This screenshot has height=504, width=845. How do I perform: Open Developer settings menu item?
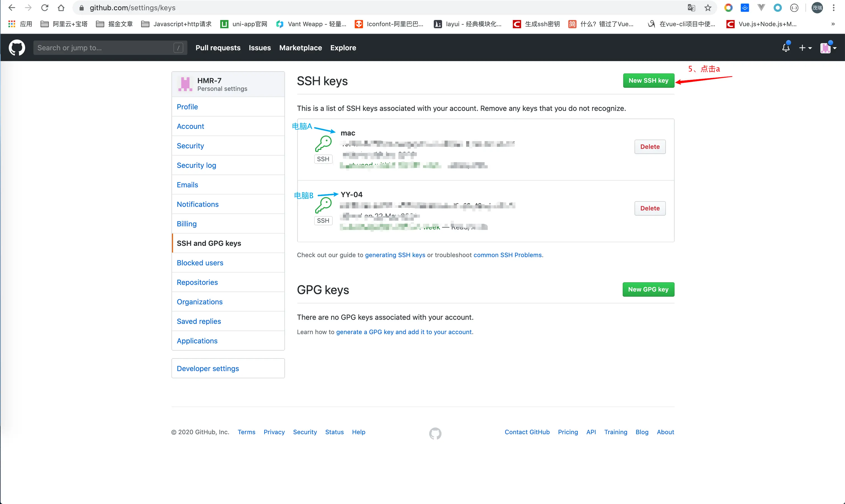click(208, 369)
